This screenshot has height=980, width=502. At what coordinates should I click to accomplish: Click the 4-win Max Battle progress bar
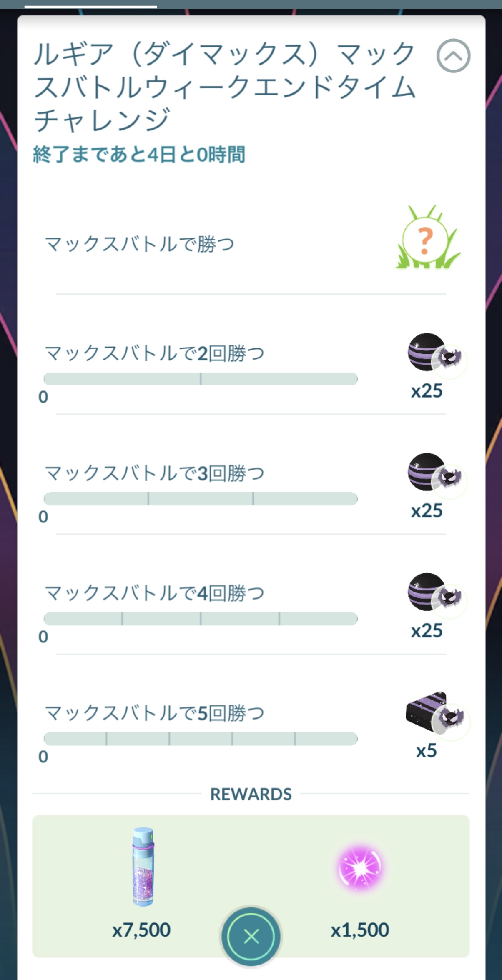(201, 619)
